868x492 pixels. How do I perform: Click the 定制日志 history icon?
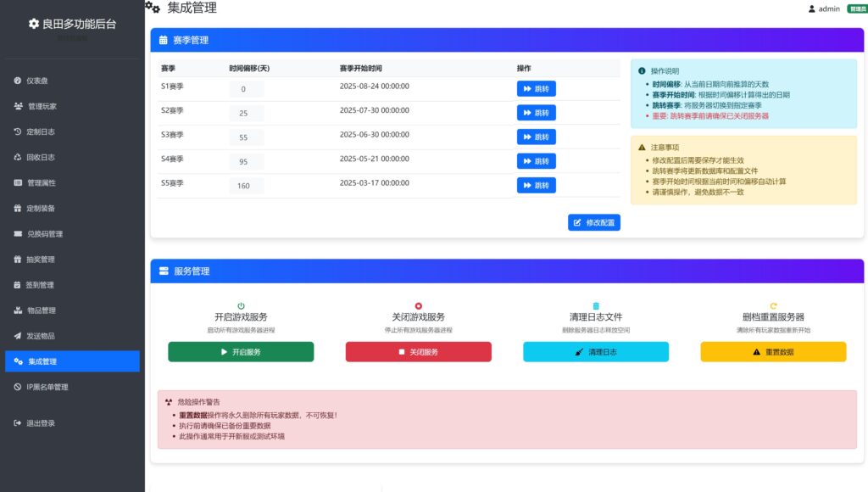tap(18, 131)
